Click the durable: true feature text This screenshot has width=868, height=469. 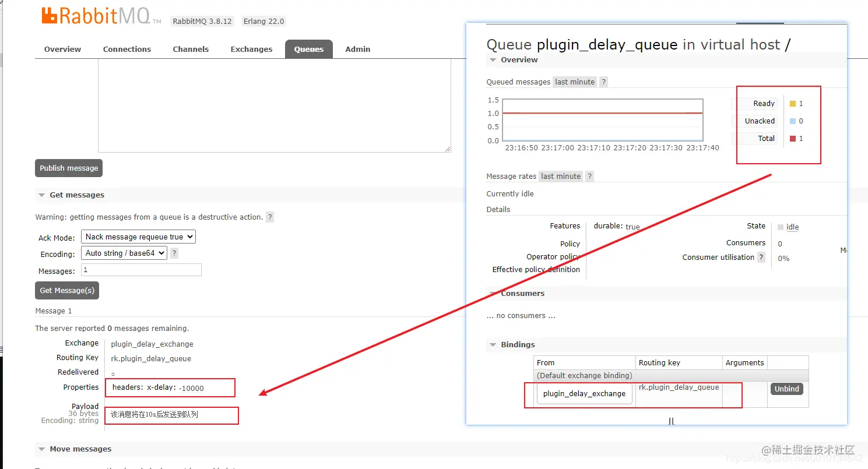(617, 226)
